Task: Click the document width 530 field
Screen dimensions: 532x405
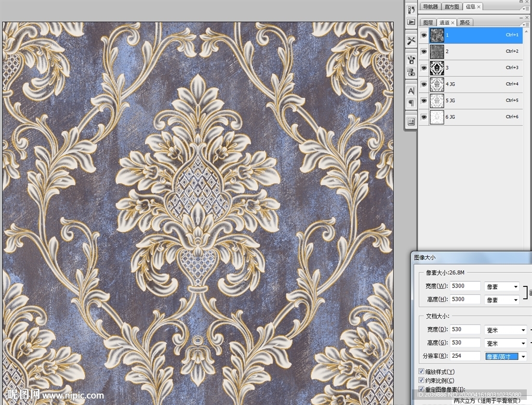Action: point(465,329)
